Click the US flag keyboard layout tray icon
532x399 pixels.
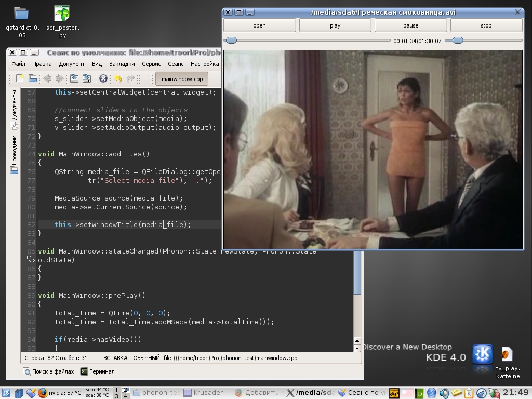point(407,393)
